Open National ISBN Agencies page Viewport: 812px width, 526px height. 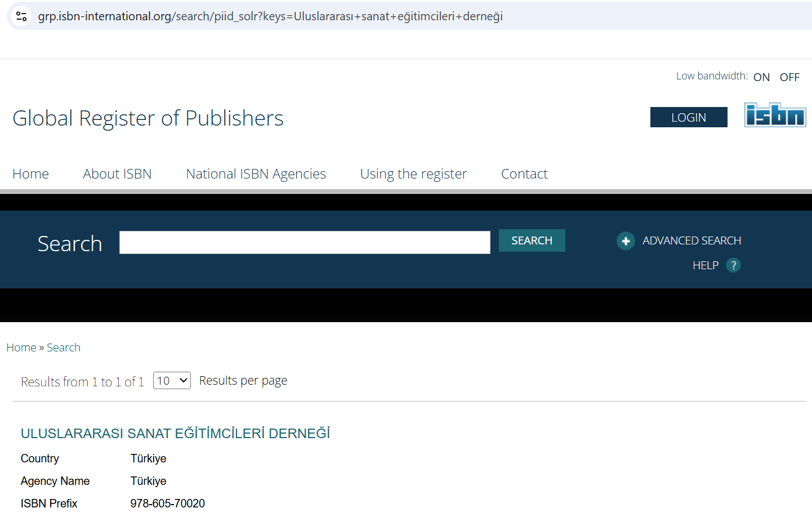click(256, 174)
